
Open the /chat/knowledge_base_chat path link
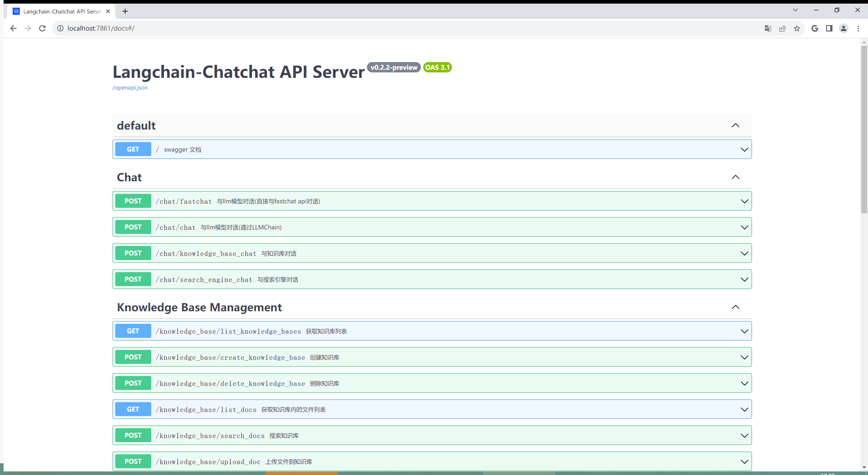(206, 254)
